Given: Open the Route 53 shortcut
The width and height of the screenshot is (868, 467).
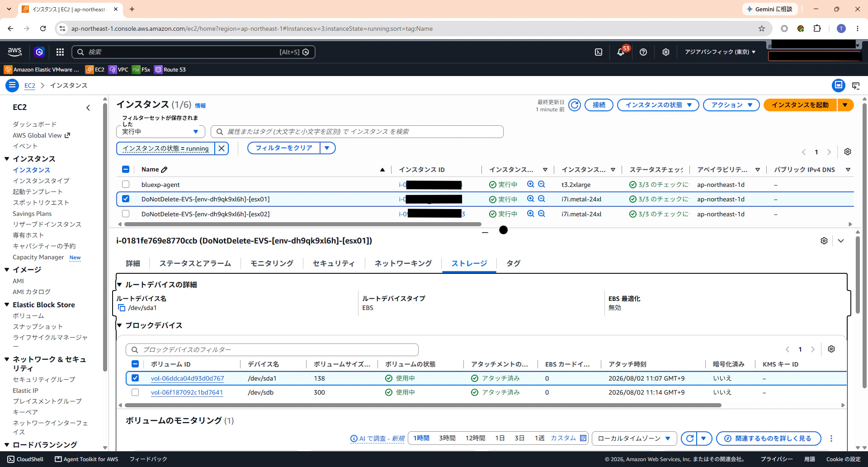Looking at the screenshot, I should coord(170,70).
